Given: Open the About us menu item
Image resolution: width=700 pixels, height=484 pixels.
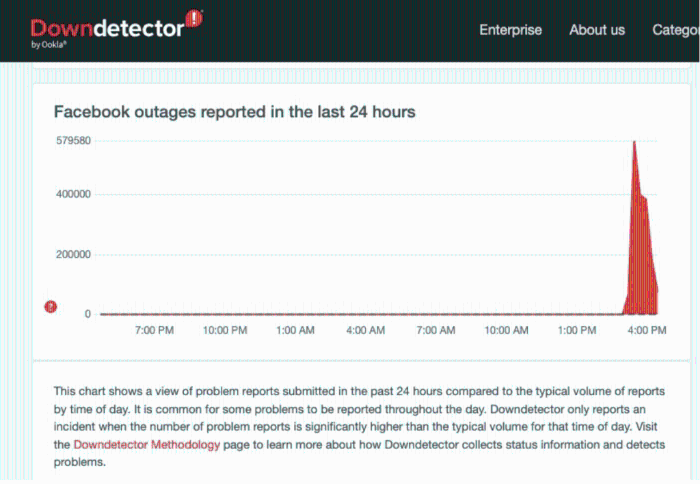Looking at the screenshot, I should tap(597, 30).
